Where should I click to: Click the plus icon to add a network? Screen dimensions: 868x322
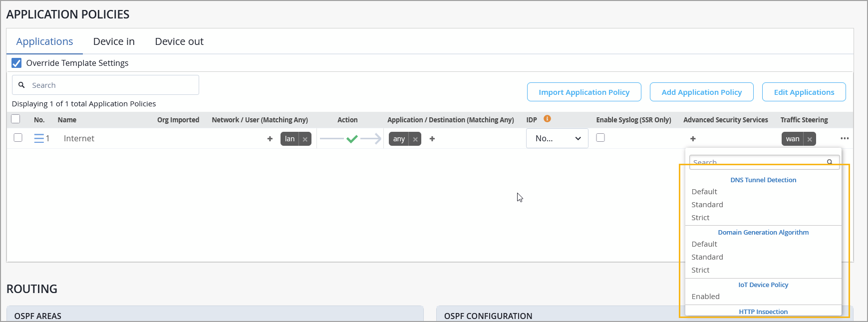coord(270,139)
